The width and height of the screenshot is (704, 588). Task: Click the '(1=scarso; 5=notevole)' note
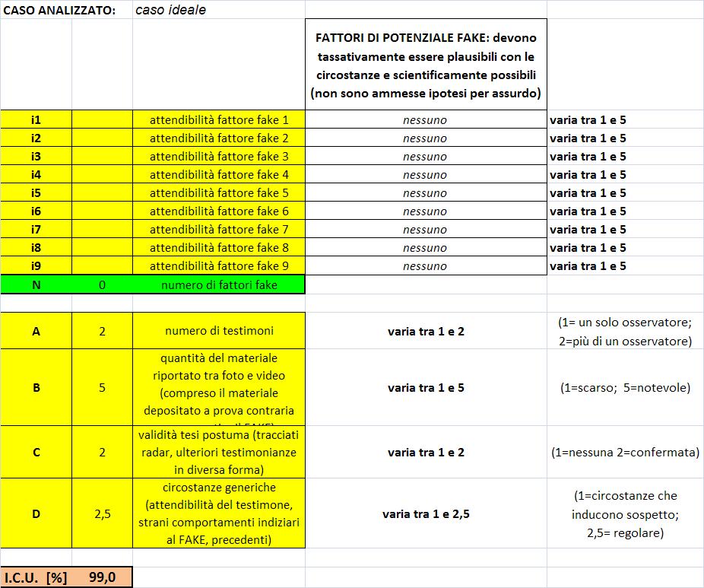point(625,388)
